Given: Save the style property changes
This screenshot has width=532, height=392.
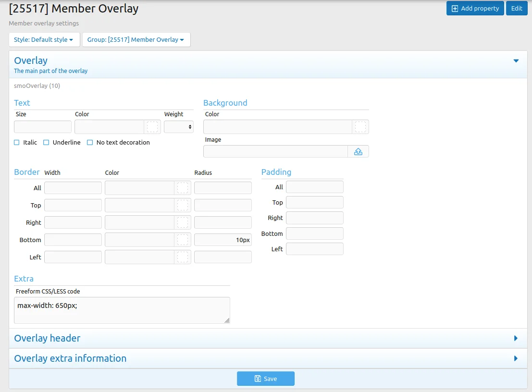Looking at the screenshot, I should [265, 379].
